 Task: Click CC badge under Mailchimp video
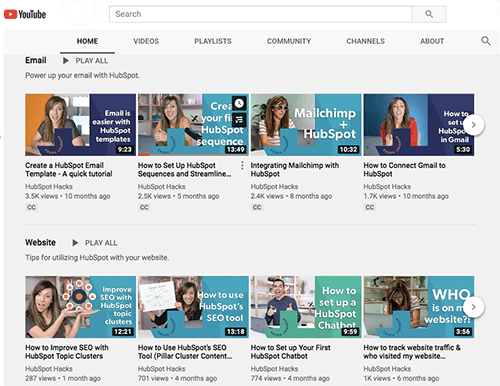tap(257, 207)
